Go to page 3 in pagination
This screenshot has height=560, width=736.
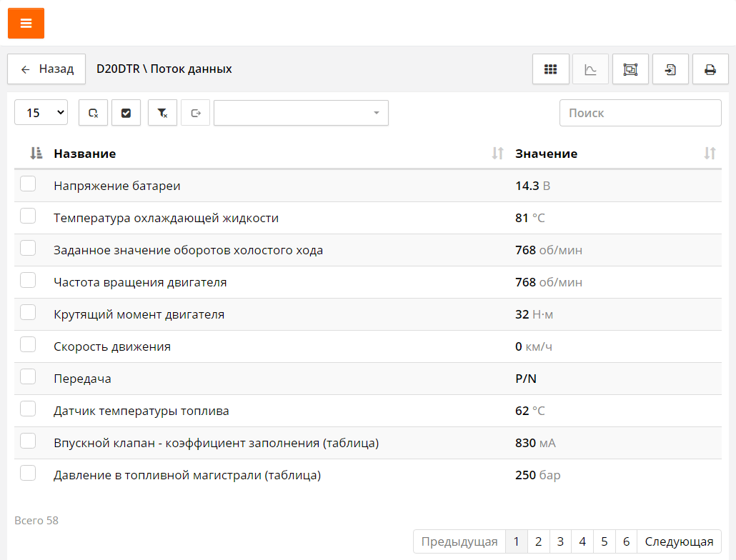tap(561, 541)
